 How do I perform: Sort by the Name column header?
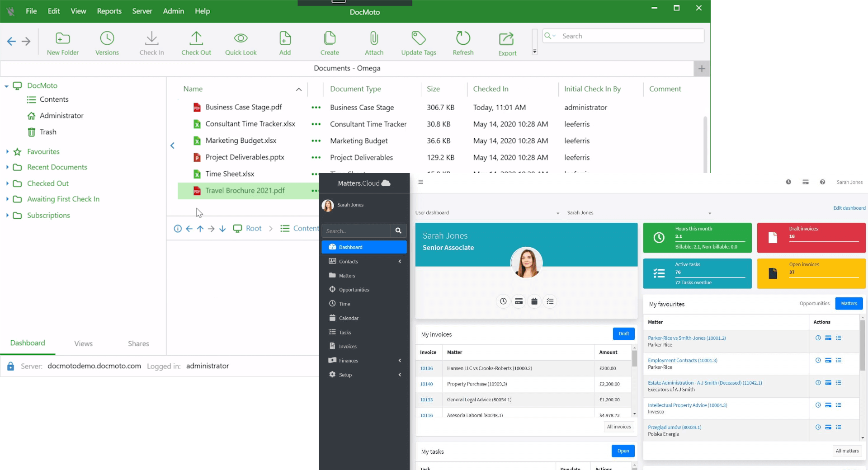pyautogui.click(x=193, y=89)
